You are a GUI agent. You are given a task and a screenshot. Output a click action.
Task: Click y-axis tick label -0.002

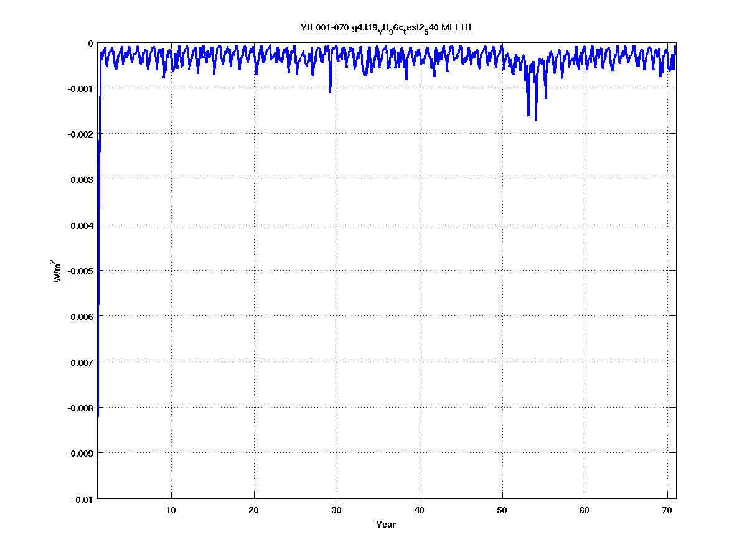click(x=81, y=134)
